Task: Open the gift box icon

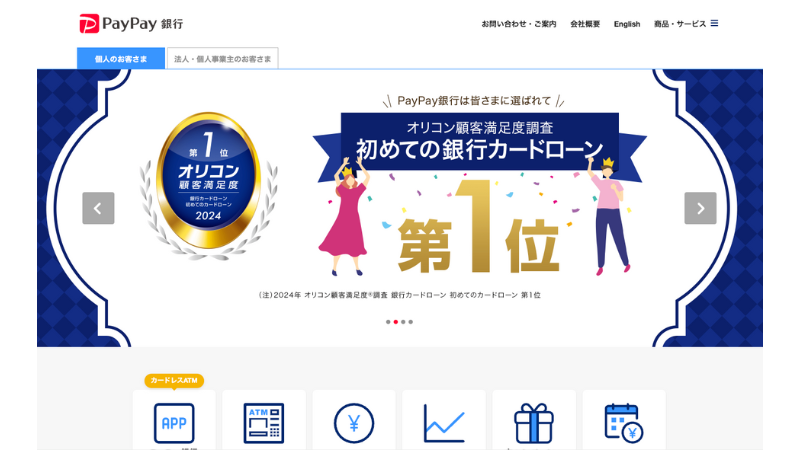Action: tap(534, 423)
